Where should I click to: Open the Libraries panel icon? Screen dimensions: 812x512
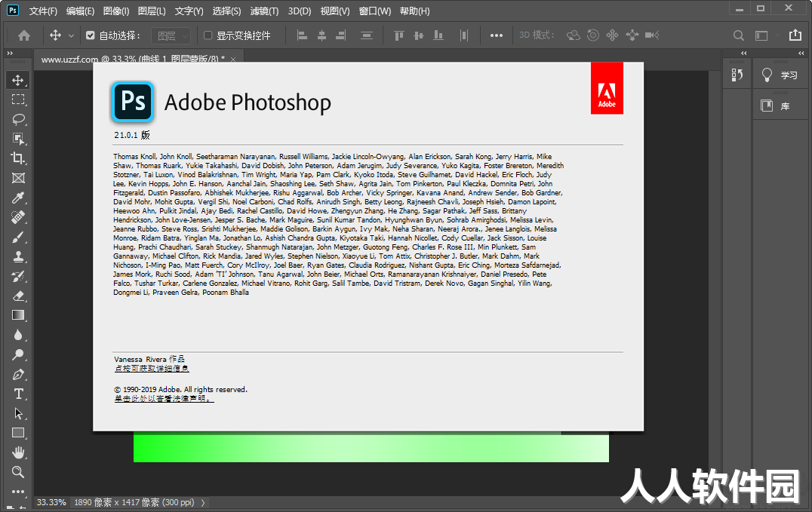click(x=767, y=106)
